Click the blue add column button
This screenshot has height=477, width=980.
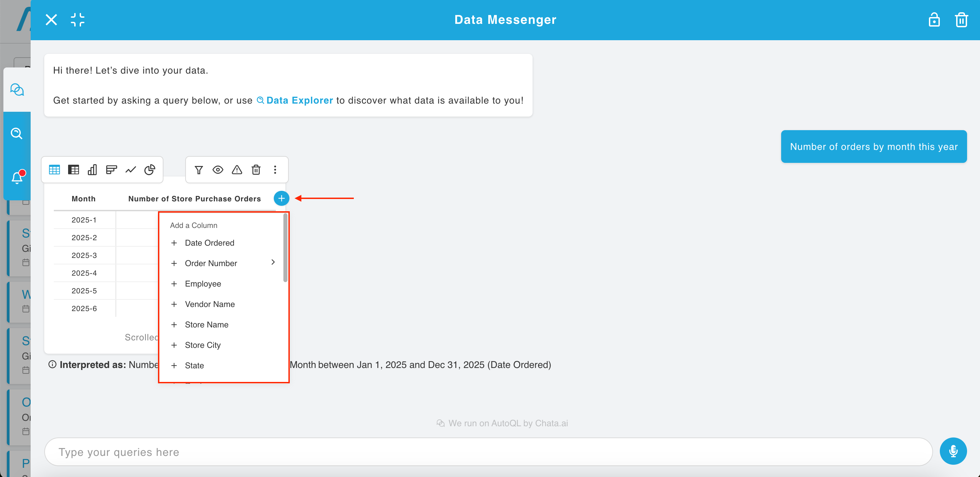tap(282, 198)
